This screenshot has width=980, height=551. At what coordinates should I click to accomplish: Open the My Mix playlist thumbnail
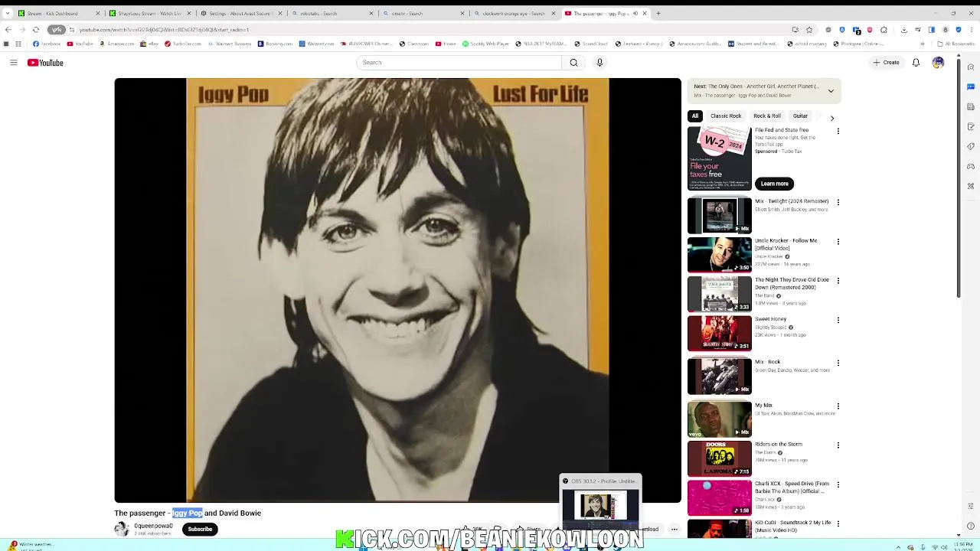pos(720,419)
